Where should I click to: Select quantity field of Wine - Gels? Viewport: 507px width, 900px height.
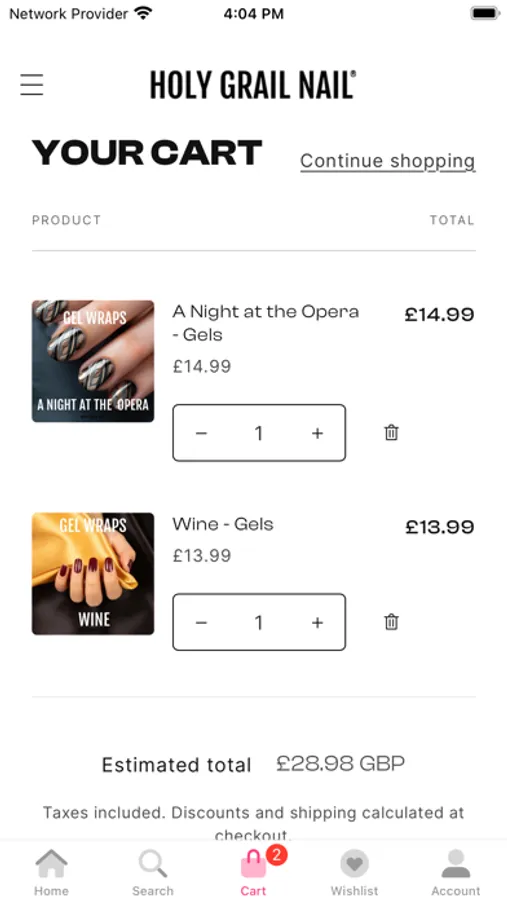click(x=259, y=623)
